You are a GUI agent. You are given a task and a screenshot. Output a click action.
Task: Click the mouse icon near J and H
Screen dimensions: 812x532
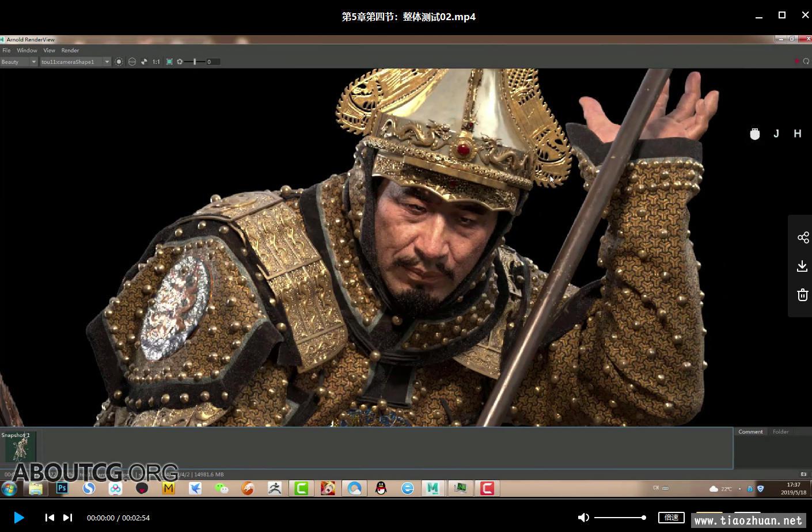755,134
